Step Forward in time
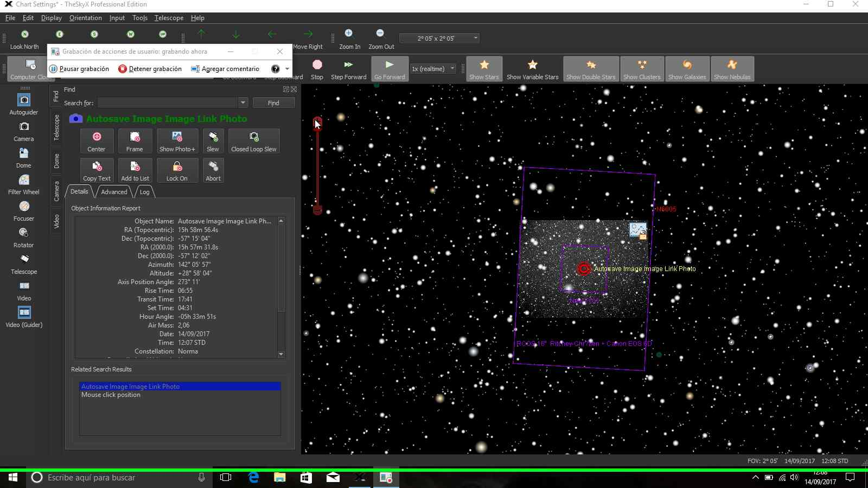868x488 pixels. pos(348,69)
